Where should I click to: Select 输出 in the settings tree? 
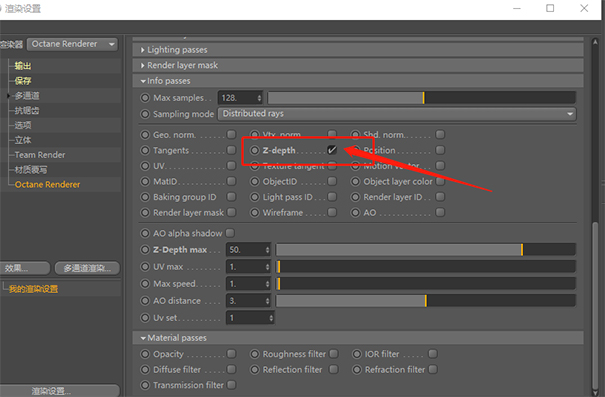(23, 66)
